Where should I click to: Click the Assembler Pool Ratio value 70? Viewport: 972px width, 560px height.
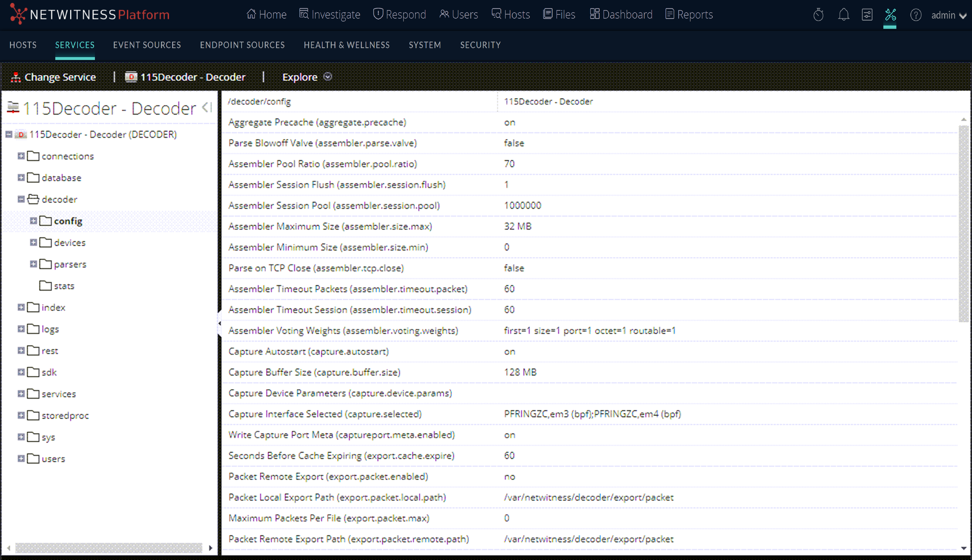point(509,164)
